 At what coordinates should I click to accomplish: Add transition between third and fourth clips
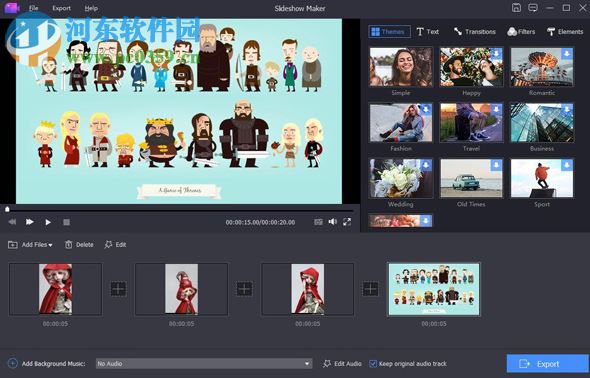(371, 289)
